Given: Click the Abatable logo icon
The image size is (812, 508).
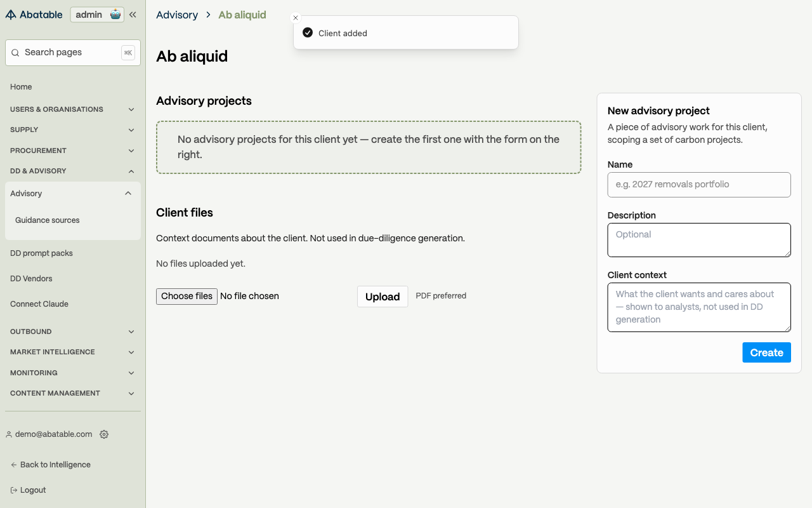Looking at the screenshot, I should pyautogui.click(x=11, y=15).
